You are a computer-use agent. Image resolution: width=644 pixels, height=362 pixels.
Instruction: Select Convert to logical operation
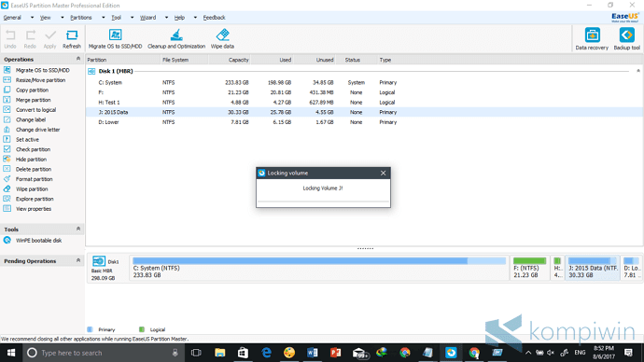tap(35, 110)
